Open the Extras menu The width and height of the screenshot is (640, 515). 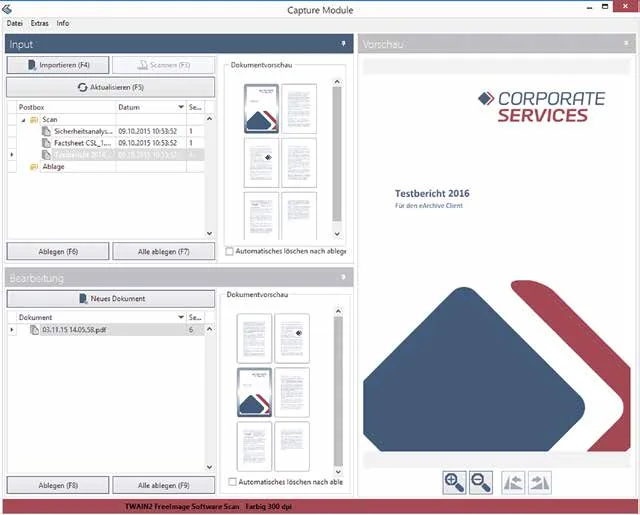pyautogui.click(x=40, y=23)
